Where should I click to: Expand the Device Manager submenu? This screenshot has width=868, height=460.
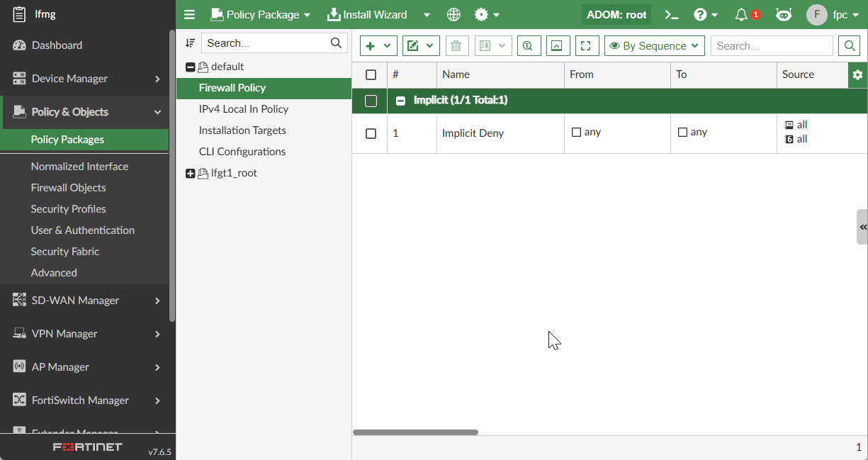tap(157, 79)
